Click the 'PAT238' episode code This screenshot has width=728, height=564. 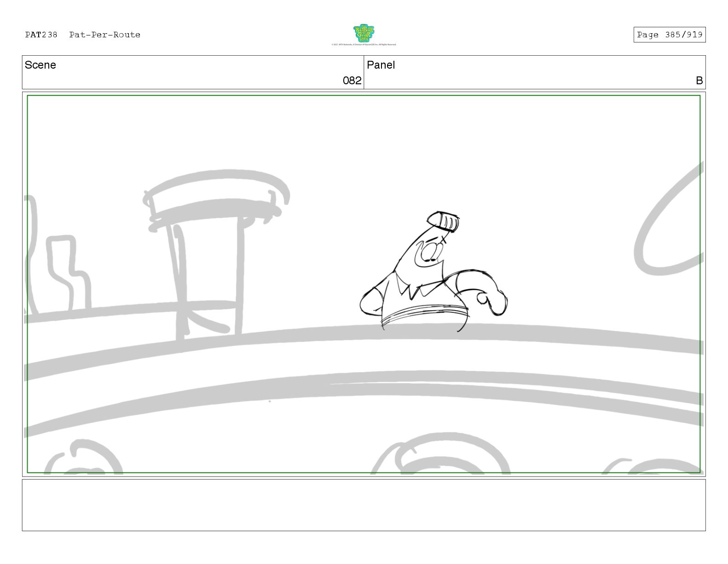point(41,35)
